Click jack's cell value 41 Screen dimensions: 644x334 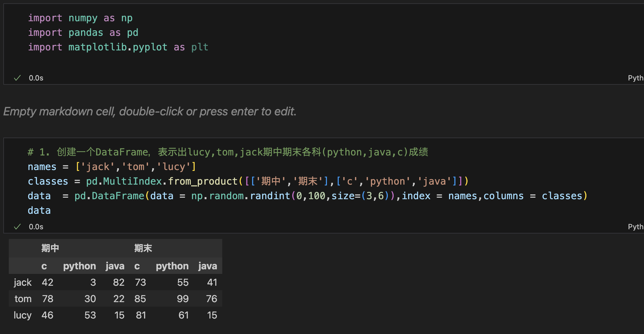tap(212, 282)
